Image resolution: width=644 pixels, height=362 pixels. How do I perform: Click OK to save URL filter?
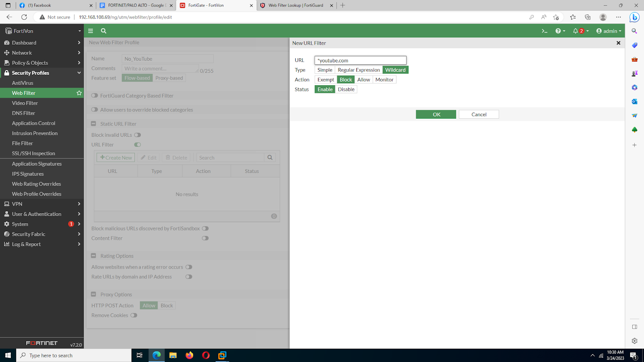click(x=436, y=115)
